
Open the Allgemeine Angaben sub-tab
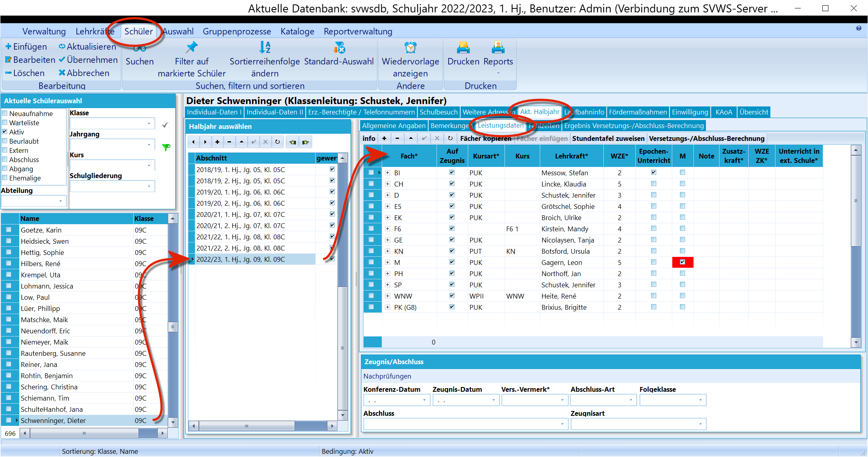(394, 126)
